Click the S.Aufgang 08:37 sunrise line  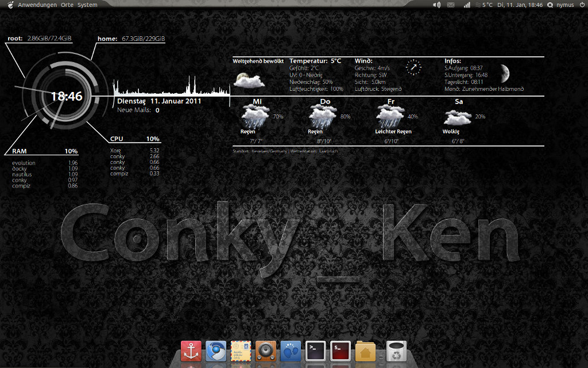click(x=463, y=68)
